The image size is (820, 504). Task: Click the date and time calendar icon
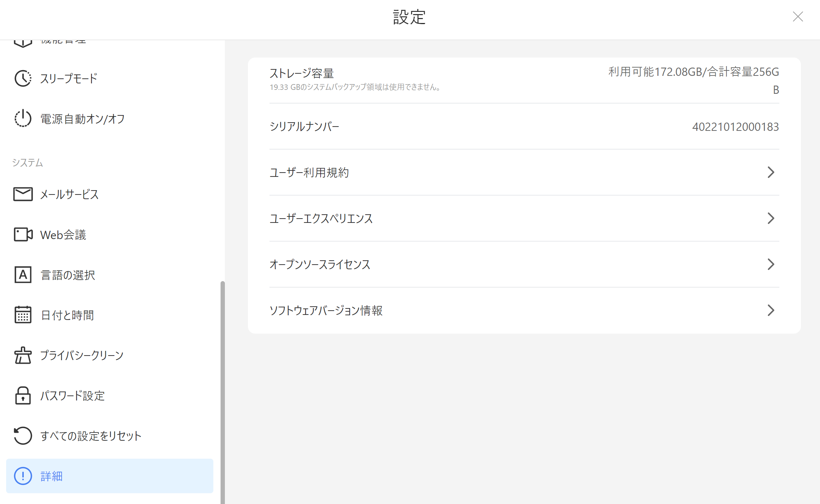coord(23,315)
